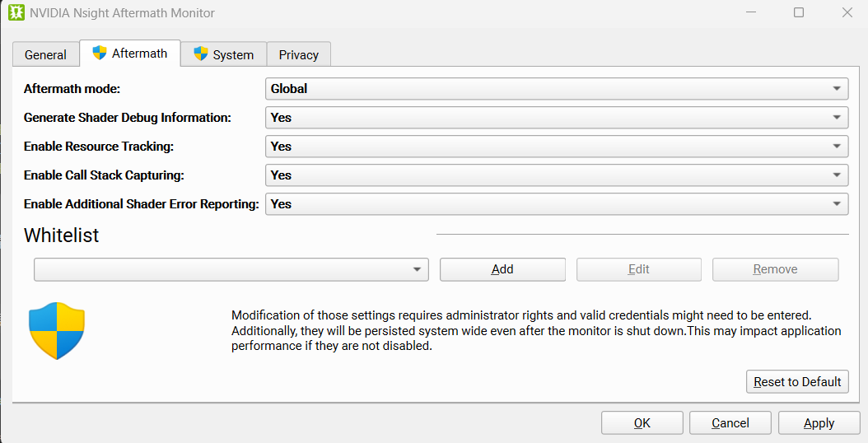Click the Reset to Default button
Viewport: 868px width, 443px height.
tap(797, 382)
